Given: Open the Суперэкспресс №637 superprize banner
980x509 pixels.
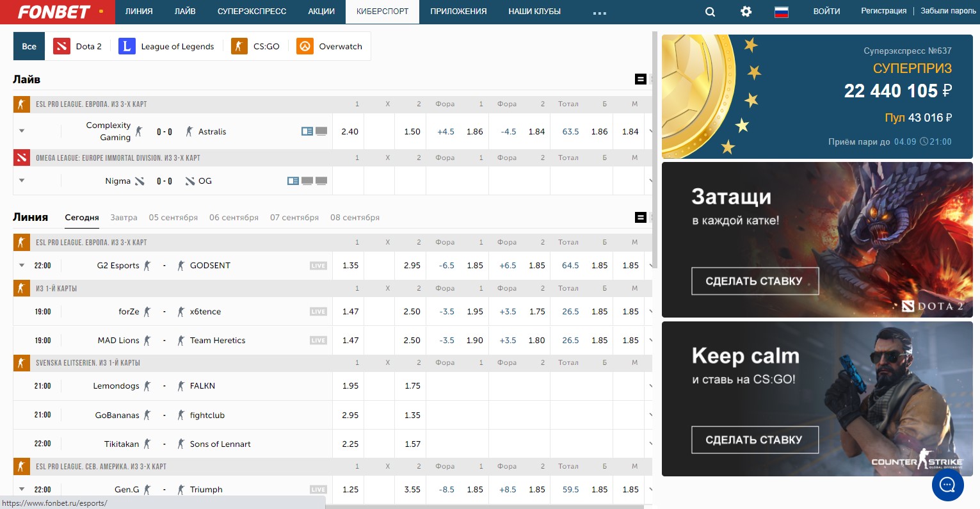Looking at the screenshot, I should pos(817,97).
